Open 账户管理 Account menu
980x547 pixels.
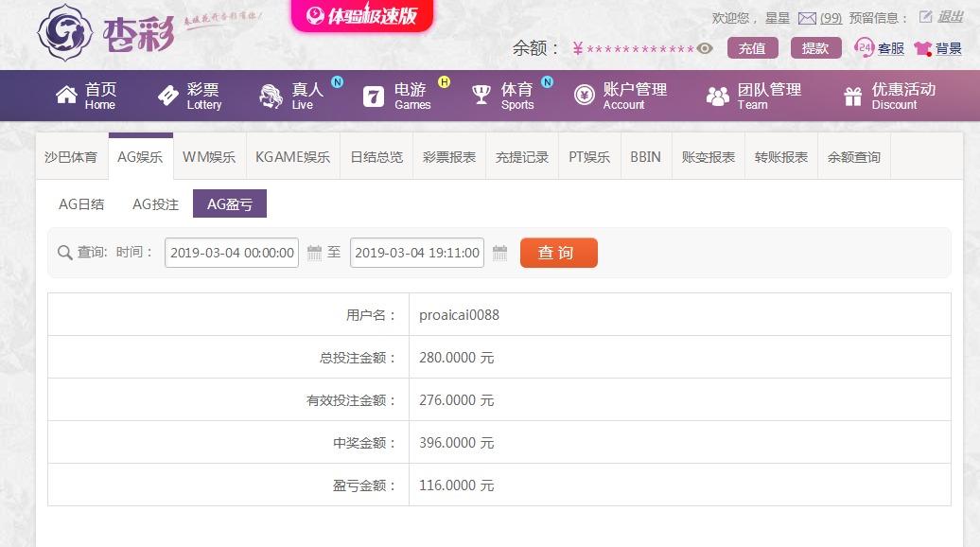coord(621,96)
